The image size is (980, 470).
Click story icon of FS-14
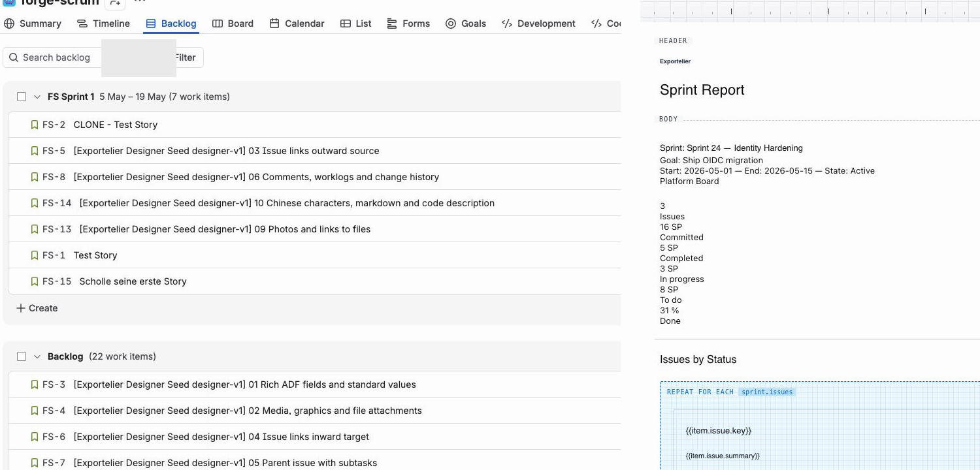point(35,203)
